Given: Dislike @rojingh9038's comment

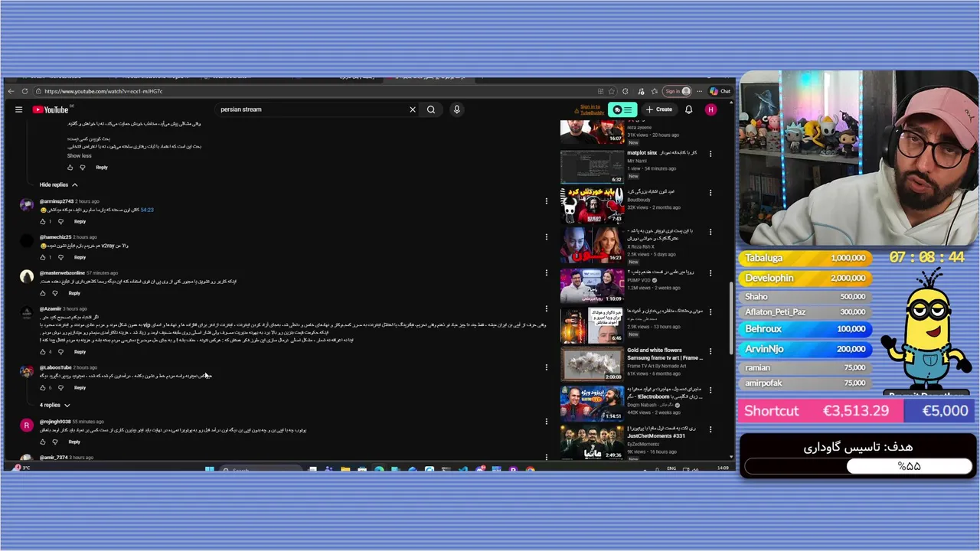Looking at the screenshot, I should [55, 442].
